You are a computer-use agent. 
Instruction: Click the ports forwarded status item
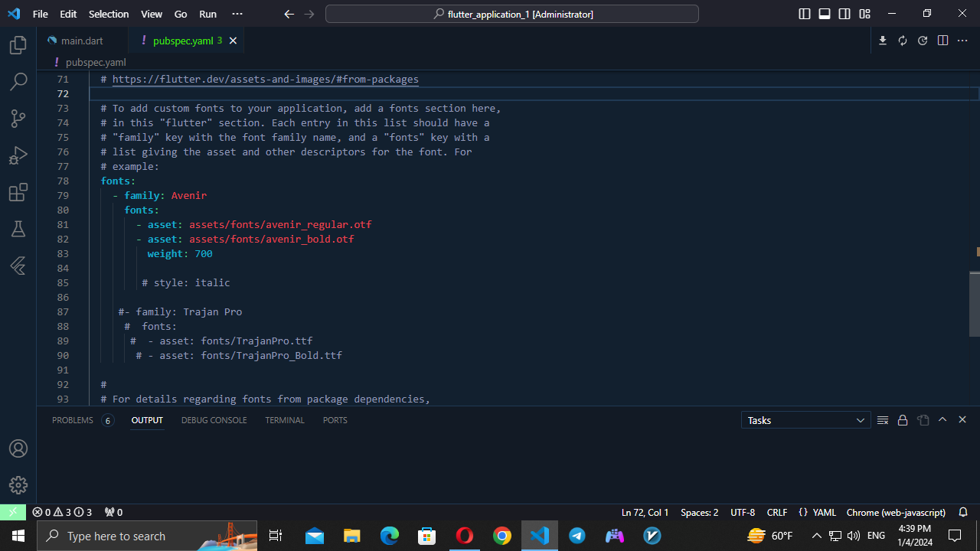pyautogui.click(x=113, y=512)
